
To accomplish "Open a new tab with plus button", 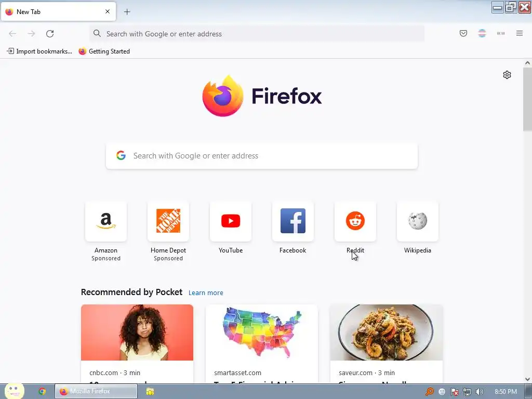I will [127, 12].
